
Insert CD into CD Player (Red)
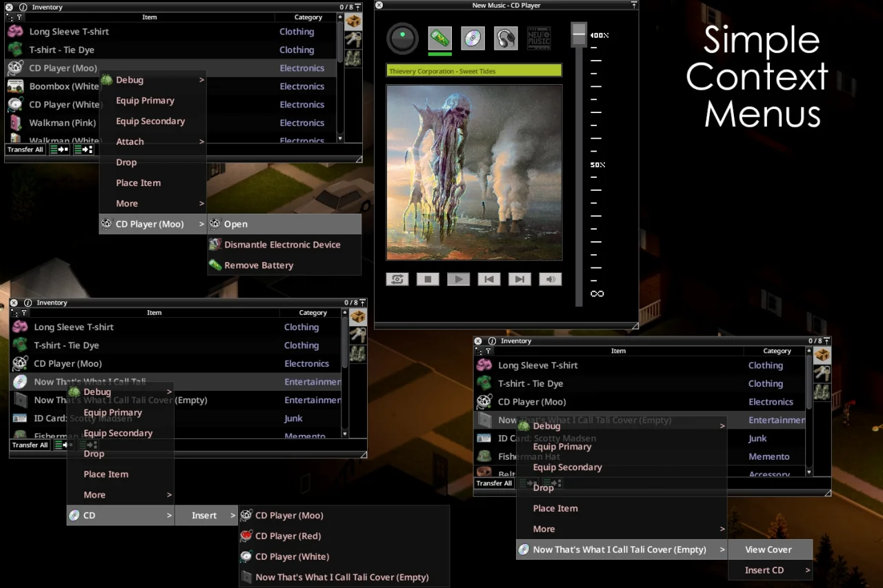point(344,536)
